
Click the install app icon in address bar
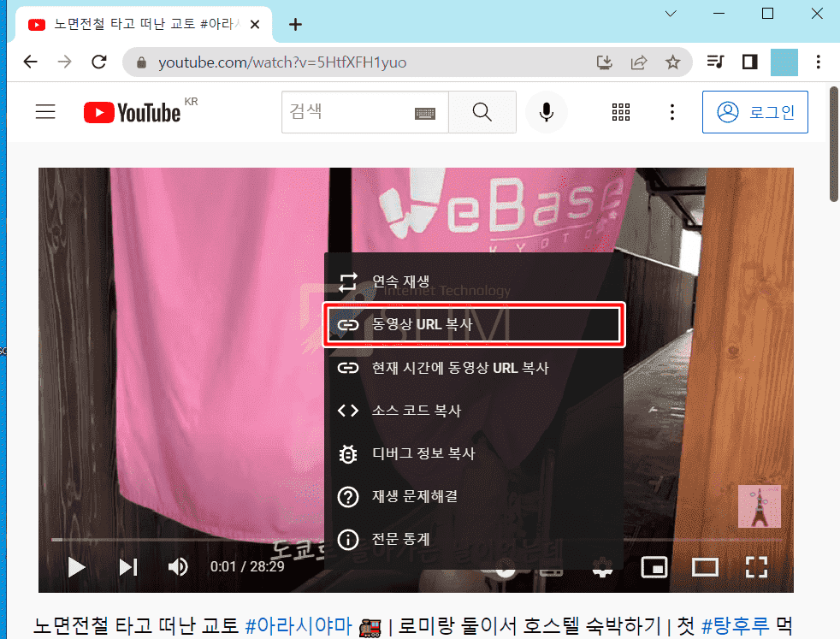click(604, 62)
